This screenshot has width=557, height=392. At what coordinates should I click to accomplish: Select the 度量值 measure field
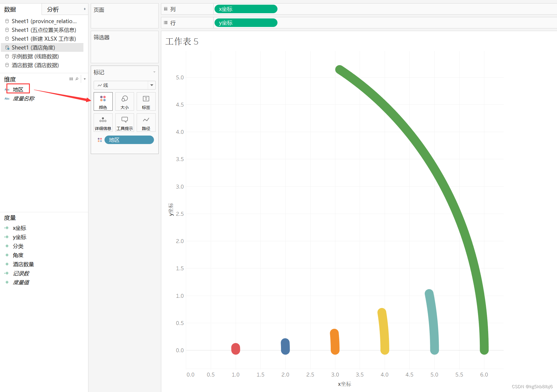[x=21, y=282]
